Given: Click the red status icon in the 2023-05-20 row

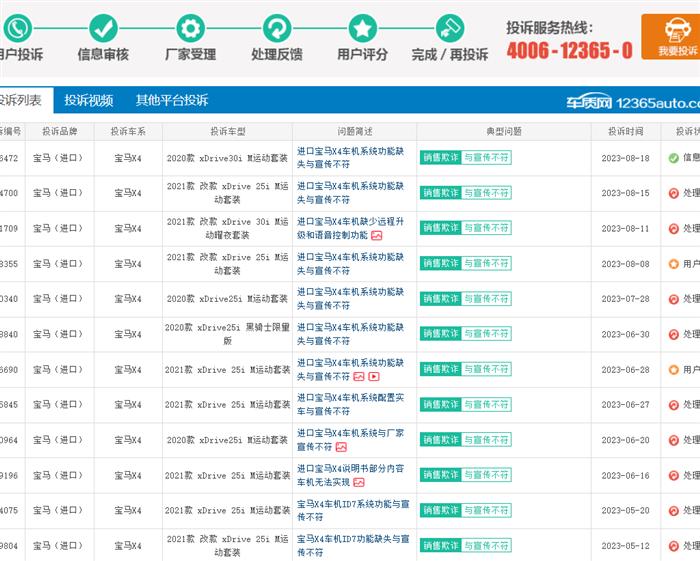Looking at the screenshot, I should [x=674, y=511].
